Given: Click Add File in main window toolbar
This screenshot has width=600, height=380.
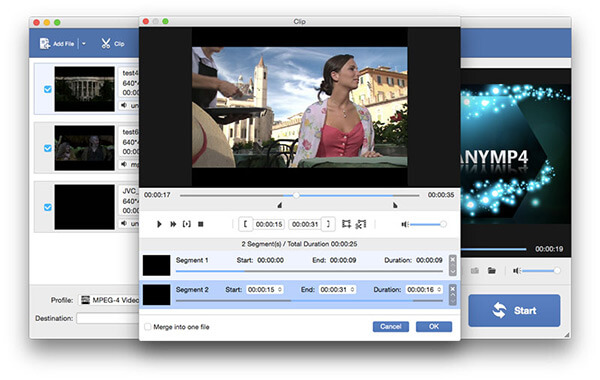Looking at the screenshot, I should pos(57,44).
